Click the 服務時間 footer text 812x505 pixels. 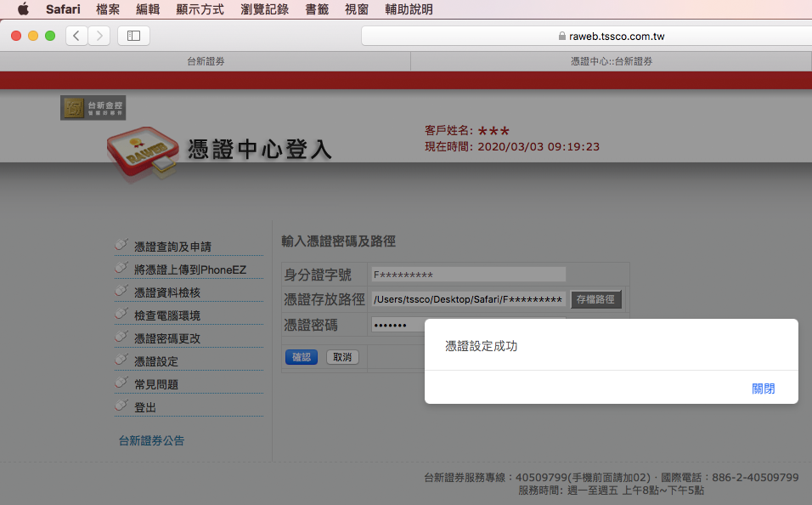point(611,490)
